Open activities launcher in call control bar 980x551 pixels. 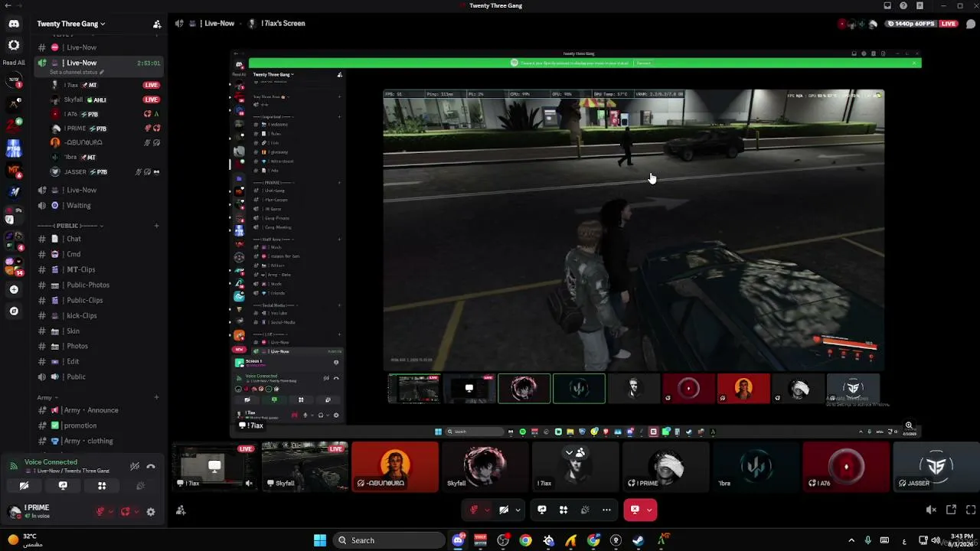[x=563, y=510]
